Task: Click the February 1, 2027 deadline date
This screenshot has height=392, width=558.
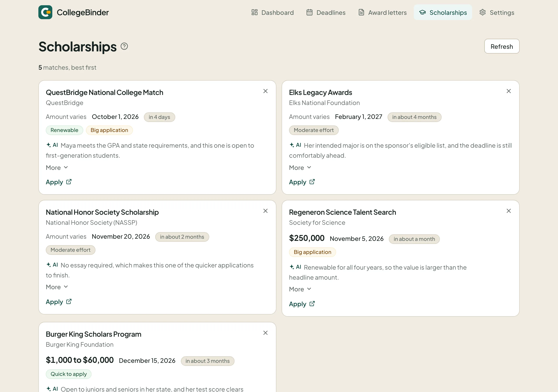Action: tap(359, 117)
